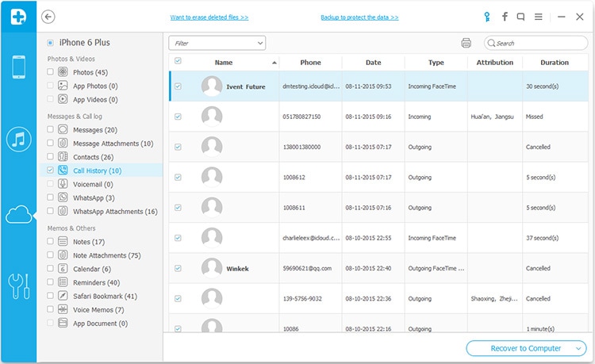This screenshot has height=364, width=595.
Task: Click the Messages category icon
Action: (63, 129)
